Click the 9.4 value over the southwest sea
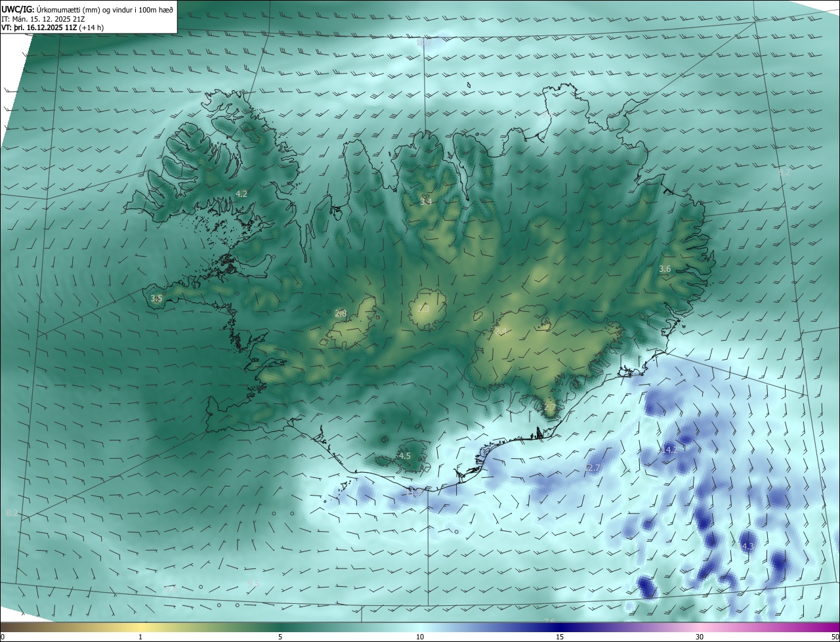 171,589
